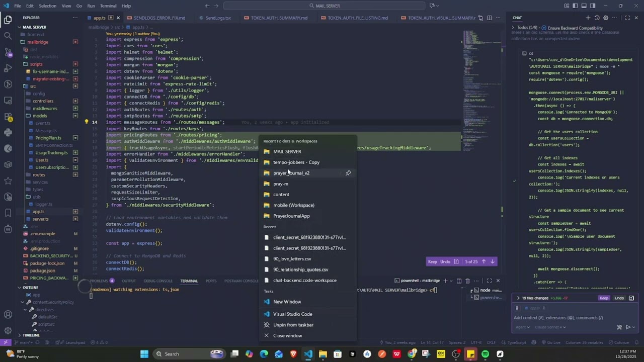Open Spotify from Windows taskbar
Viewport: 644px width, 362px height.
click(485, 354)
